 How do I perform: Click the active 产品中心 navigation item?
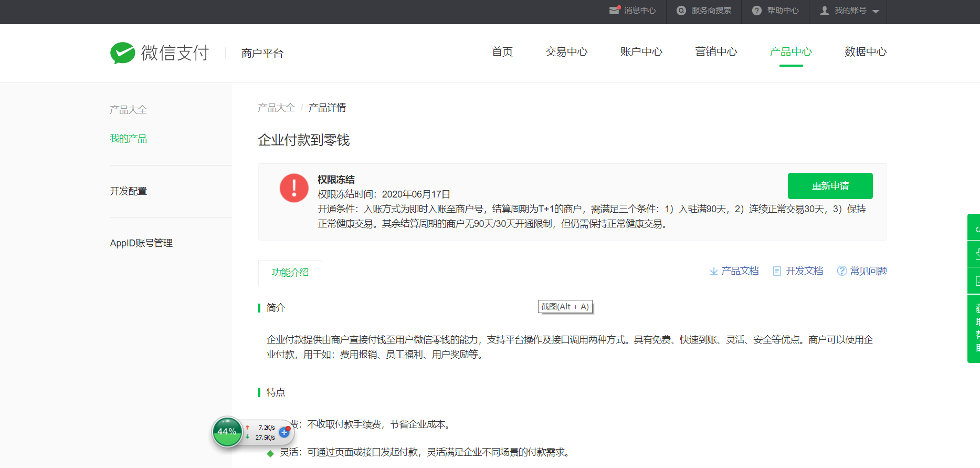tap(791, 52)
